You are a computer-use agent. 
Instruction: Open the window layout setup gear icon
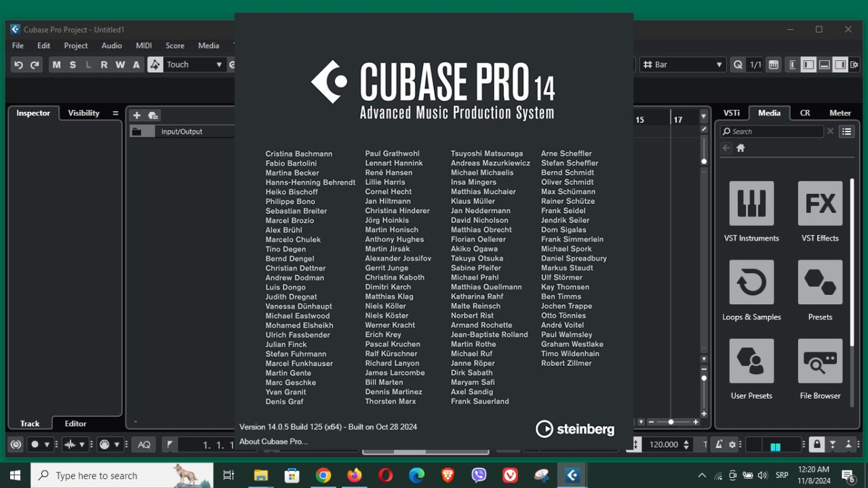(855, 64)
